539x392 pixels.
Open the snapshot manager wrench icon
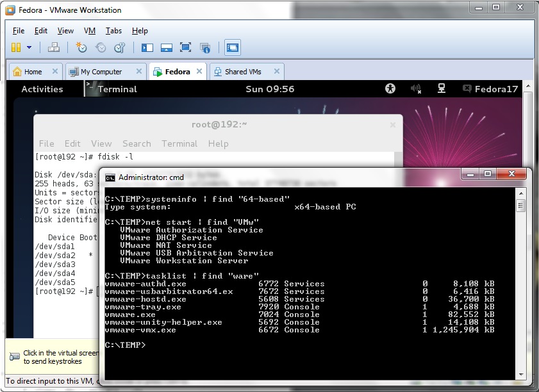(119, 47)
